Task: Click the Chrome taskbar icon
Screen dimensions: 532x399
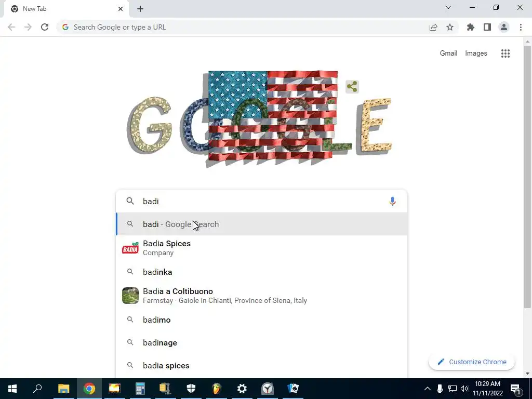Action: (x=89, y=389)
